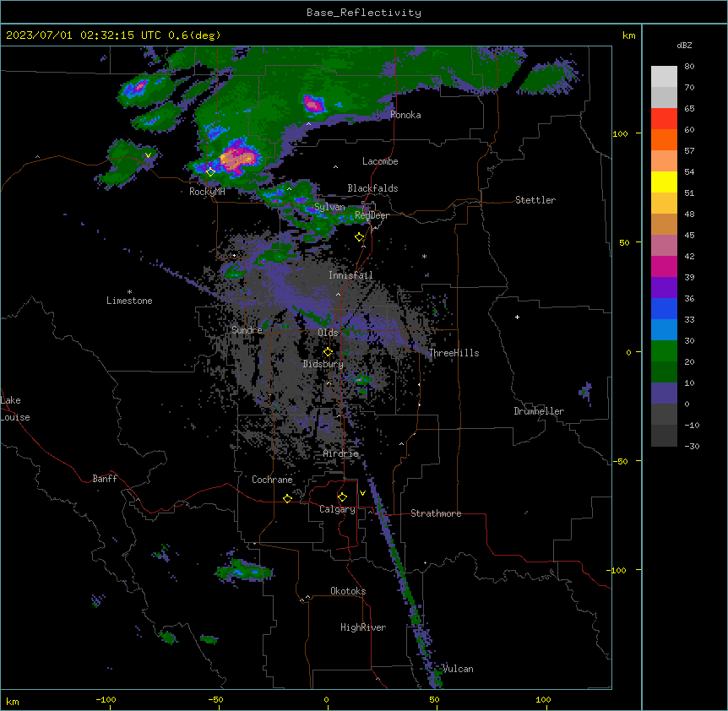This screenshot has height=711, width=728.
Task: Click the asterisk marker above Limestone
Action: (x=129, y=292)
